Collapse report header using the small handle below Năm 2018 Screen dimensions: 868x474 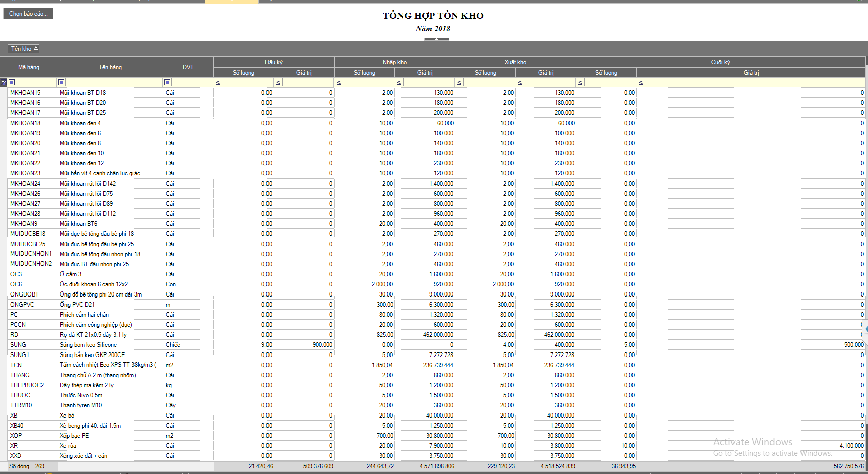(x=436, y=39)
